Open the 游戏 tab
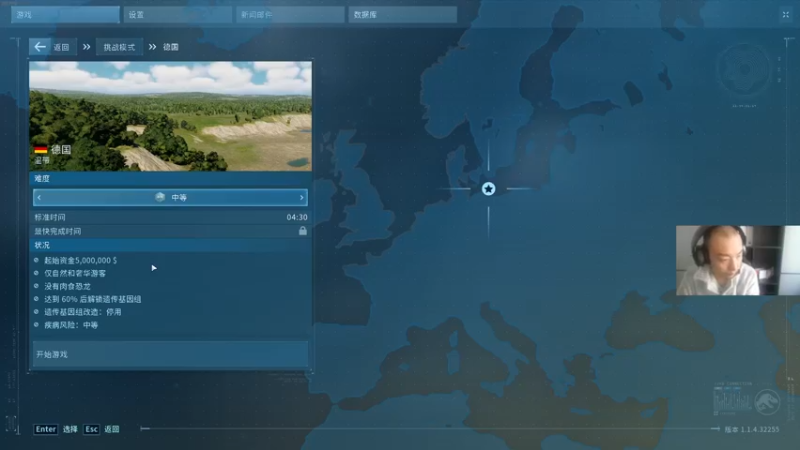 (65, 15)
